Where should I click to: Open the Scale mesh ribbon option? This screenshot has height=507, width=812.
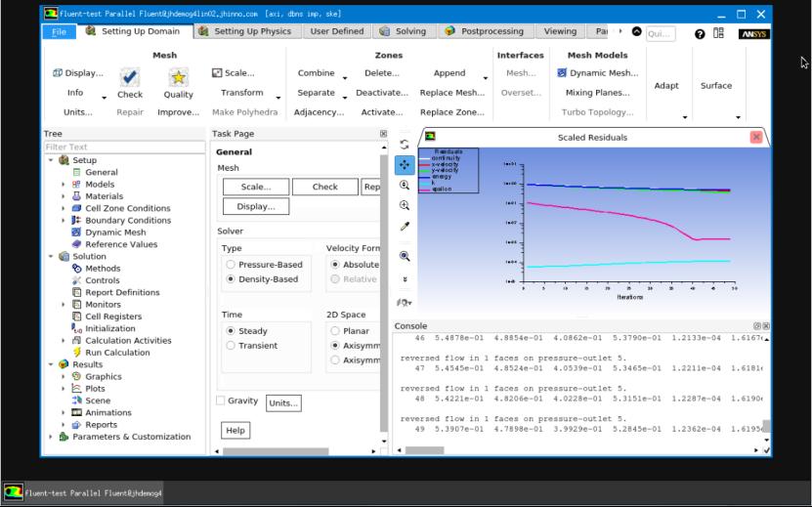233,73
